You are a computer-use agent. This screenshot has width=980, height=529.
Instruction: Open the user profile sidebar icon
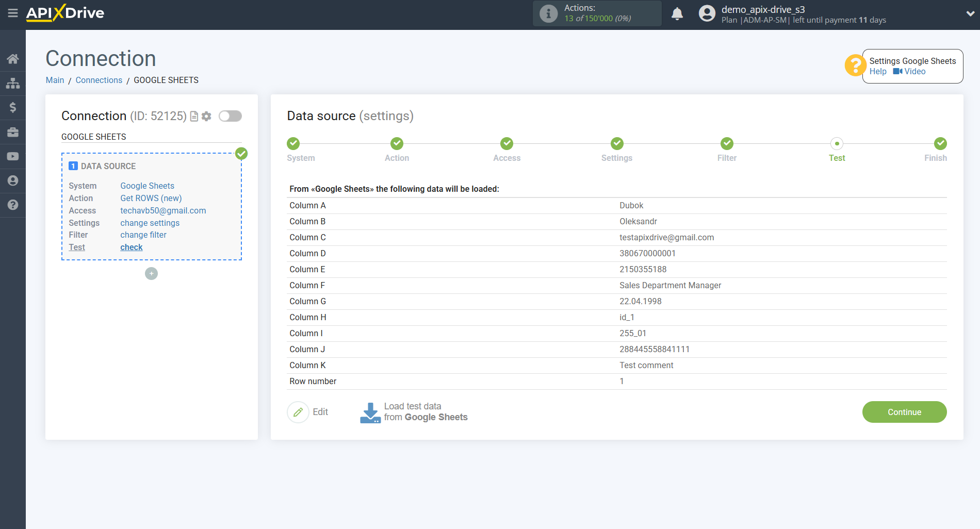[13, 180]
